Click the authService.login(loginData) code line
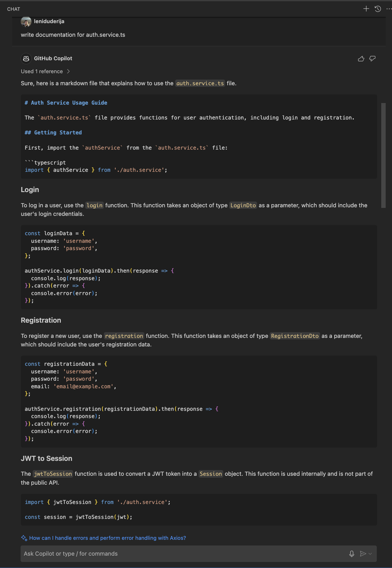The width and height of the screenshot is (392, 568). (99, 271)
